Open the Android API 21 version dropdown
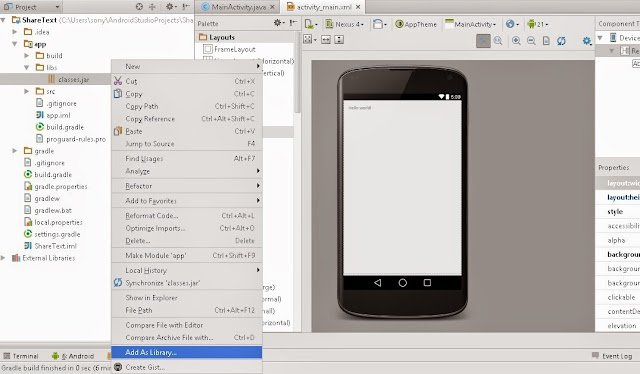The image size is (640, 374). [x=538, y=24]
